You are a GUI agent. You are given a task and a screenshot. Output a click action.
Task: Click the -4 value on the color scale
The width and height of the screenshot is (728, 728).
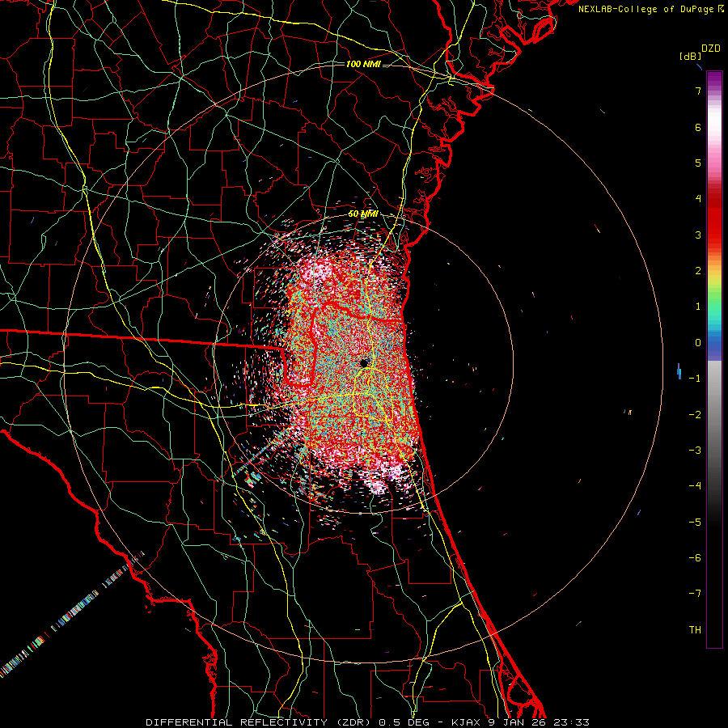tap(695, 486)
